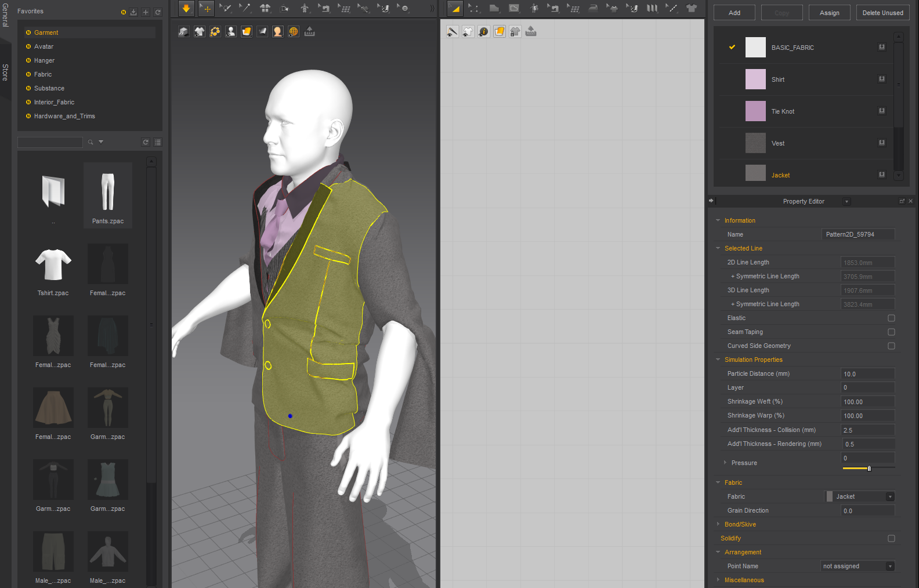Click the Pressure slider handle

tap(869, 469)
